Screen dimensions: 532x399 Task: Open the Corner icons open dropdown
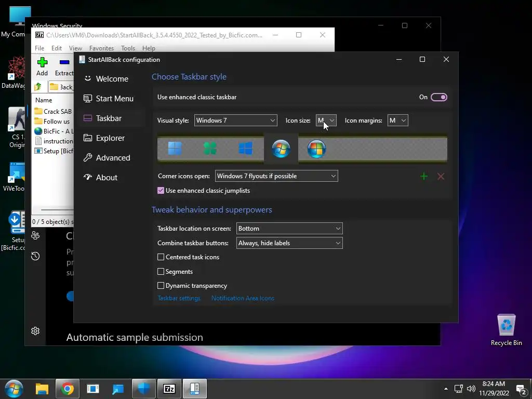(276, 176)
